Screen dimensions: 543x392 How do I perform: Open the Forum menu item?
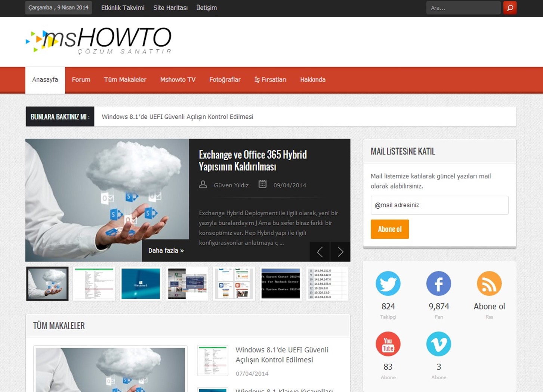[x=81, y=80]
